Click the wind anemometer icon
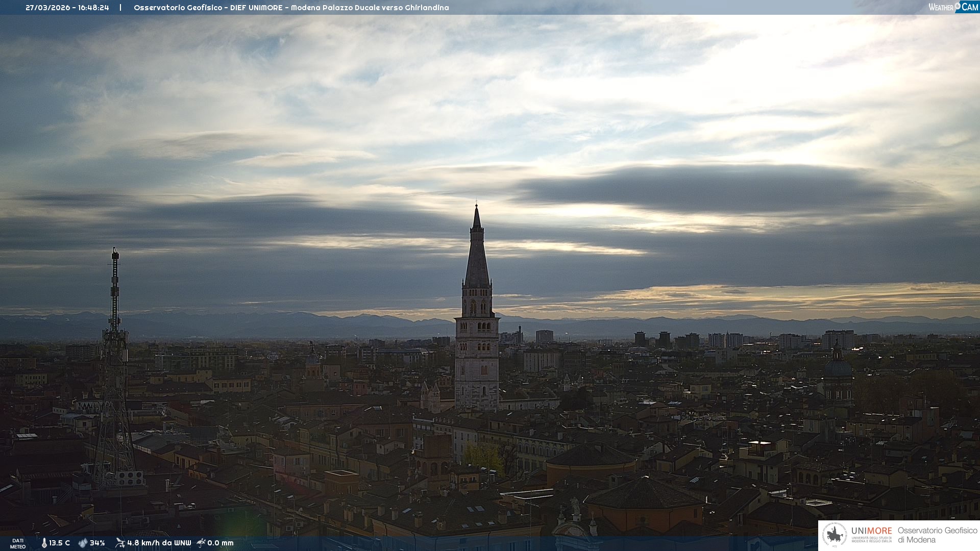This screenshot has width=980, height=551. pos(120,543)
